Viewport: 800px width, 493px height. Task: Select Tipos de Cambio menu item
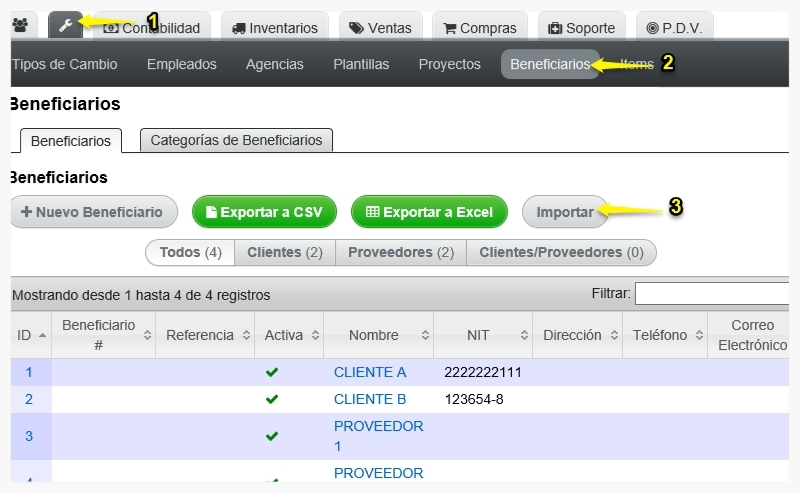click(64, 64)
